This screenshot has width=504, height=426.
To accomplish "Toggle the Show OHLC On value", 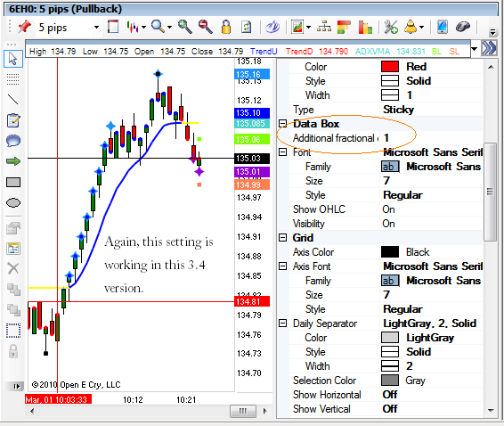I will (x=388, y=209).
